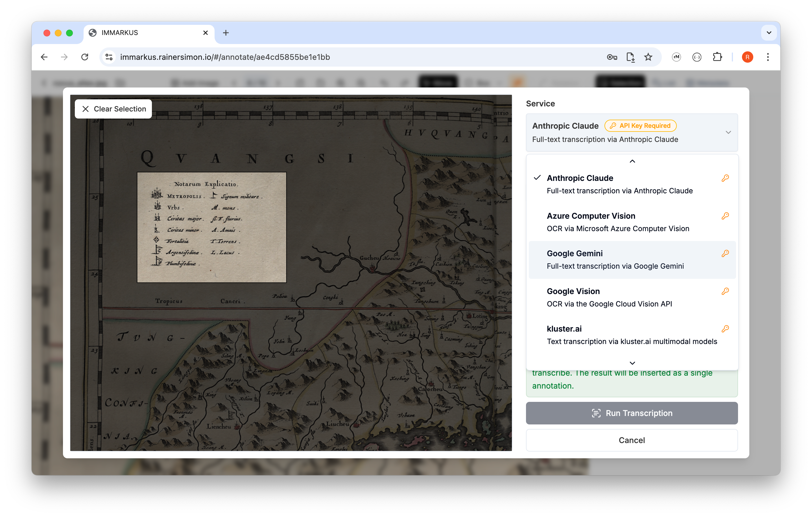Click the key icon beside Google Vision

[725, 291]
